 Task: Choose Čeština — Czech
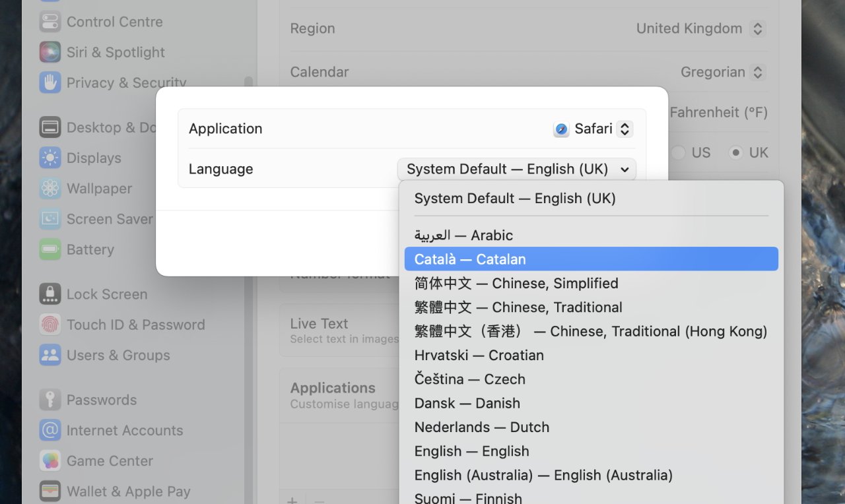click(x=591, y=379)
